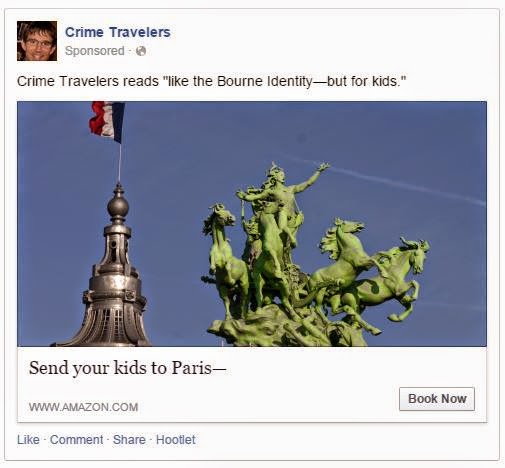The width and height of the screenshot is (505, 468).
Task: Like the Crime Travelers post
Action: (28, 440)
